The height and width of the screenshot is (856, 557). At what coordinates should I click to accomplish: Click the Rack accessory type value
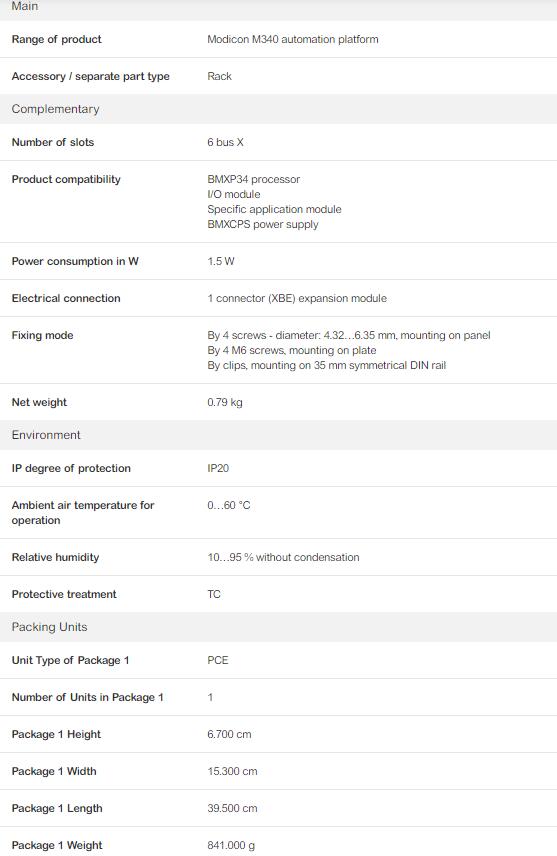[x=219, y=76]
